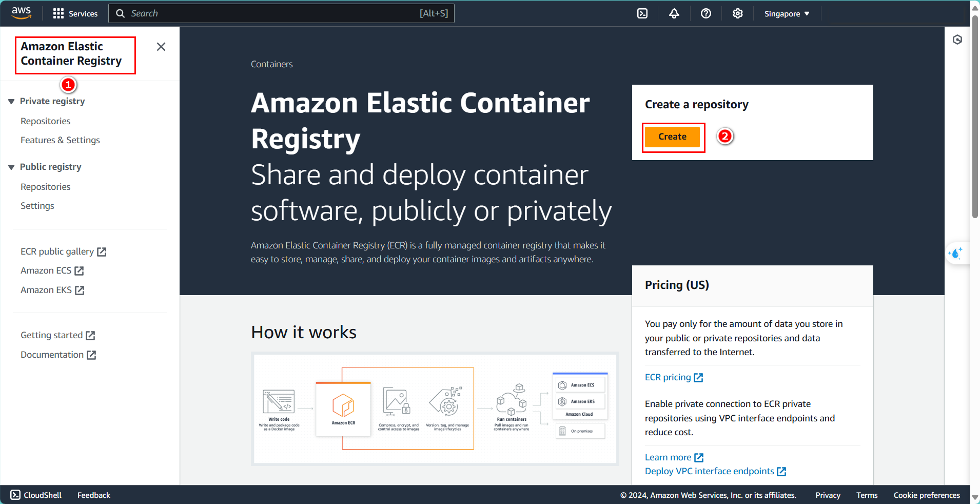Open the ECR pricing link

tap(668, 377)
